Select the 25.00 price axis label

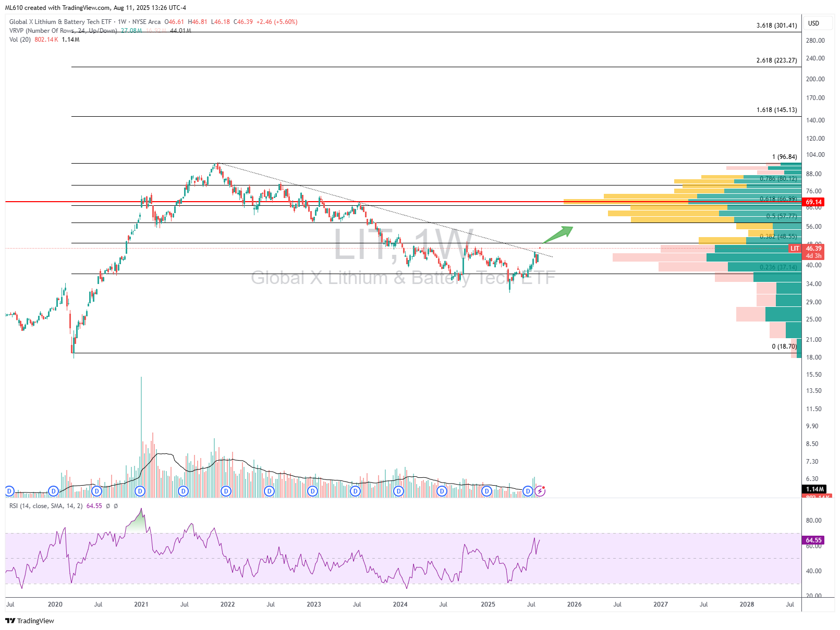(813, 319)
